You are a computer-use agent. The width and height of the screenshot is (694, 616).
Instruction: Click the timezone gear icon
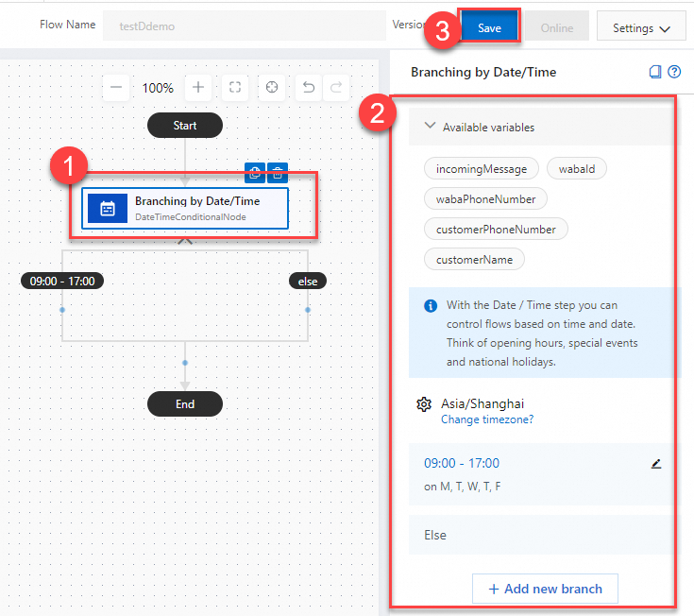point(424,403)
